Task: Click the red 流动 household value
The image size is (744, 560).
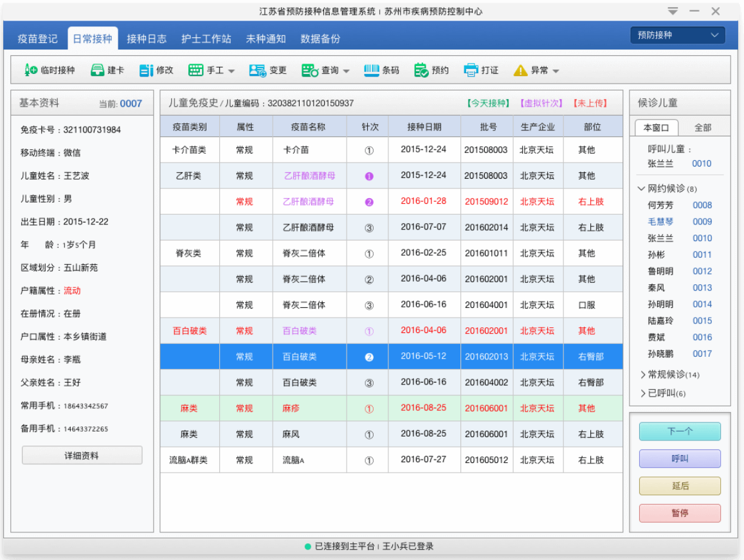Action: click(x=72, y=291)
